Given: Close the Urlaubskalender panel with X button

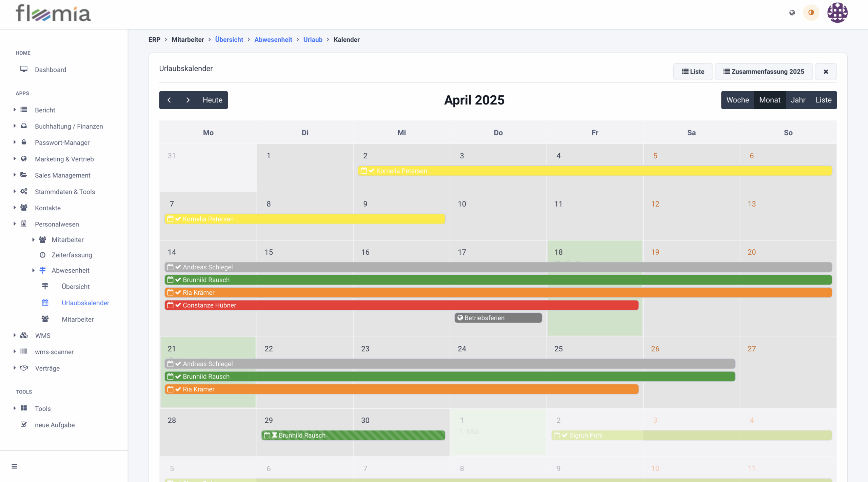Looking at the screenshot, I should (x=826, y=72).
